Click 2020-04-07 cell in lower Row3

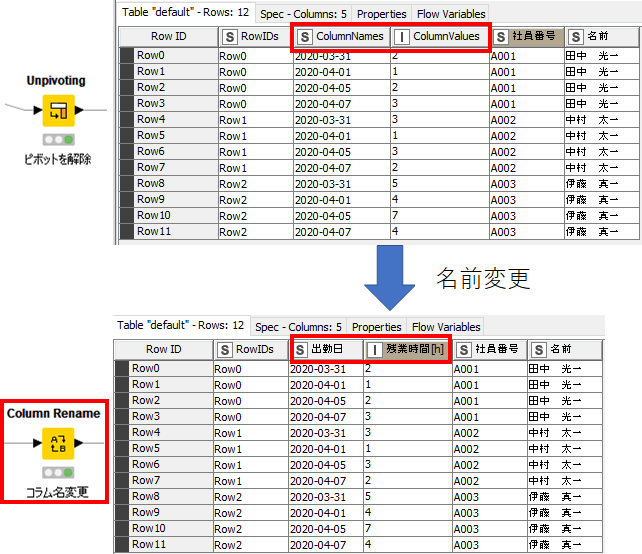[x=326, y=416]
